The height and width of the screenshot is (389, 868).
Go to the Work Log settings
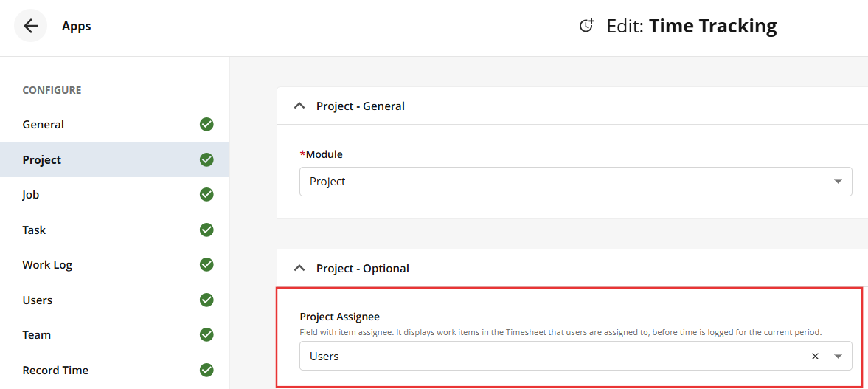pyautogui.click(x=114, y=265)
